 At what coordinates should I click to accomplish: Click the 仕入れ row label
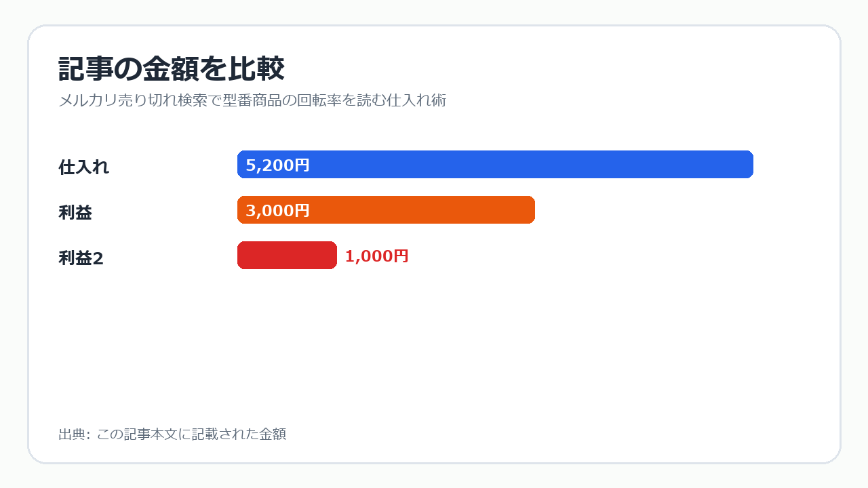(x=84, y=167)
